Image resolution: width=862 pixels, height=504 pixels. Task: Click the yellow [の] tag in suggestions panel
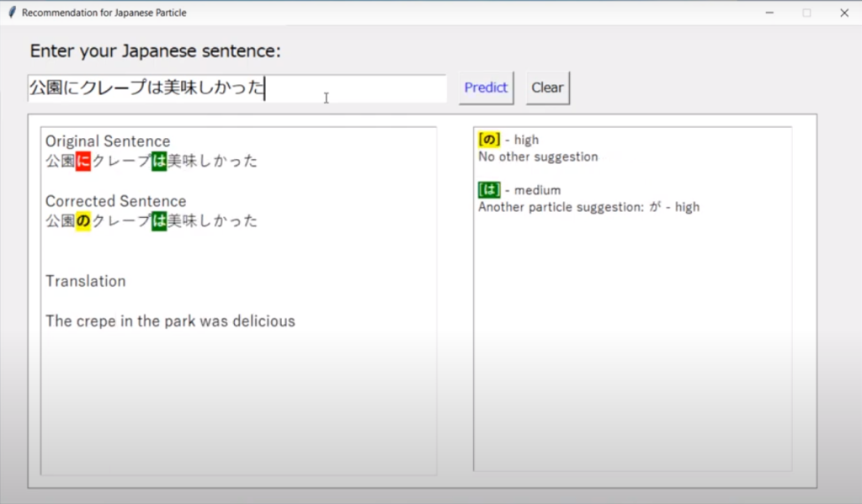pos(489,140)
